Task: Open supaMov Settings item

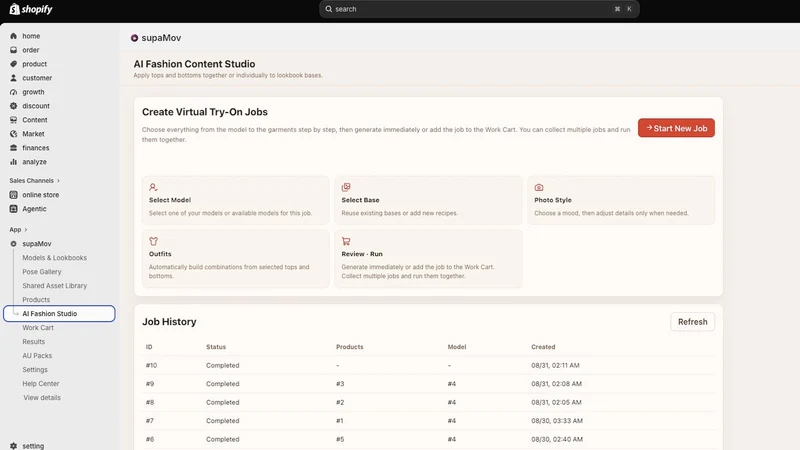Action: pos(35,369)
